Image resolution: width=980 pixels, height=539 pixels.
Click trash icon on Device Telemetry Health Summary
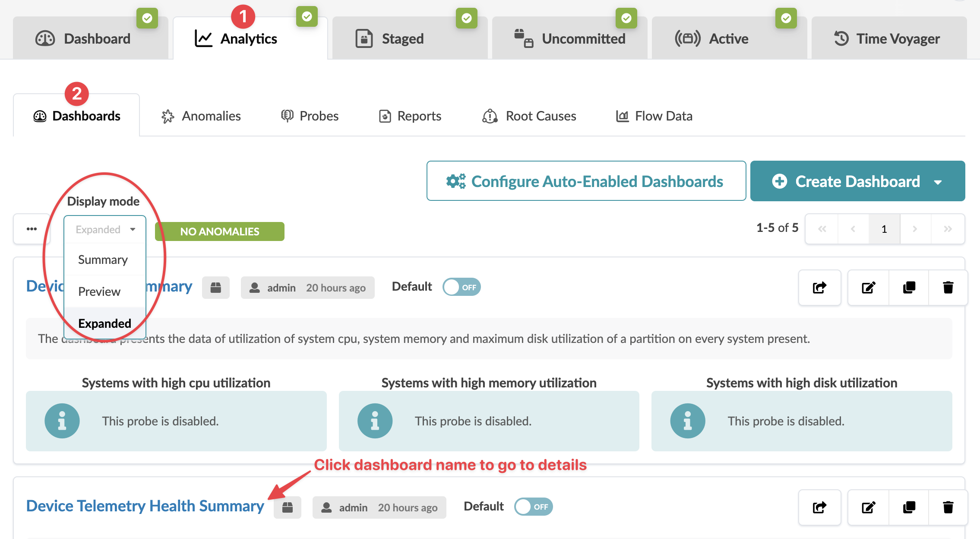(948, 507)
